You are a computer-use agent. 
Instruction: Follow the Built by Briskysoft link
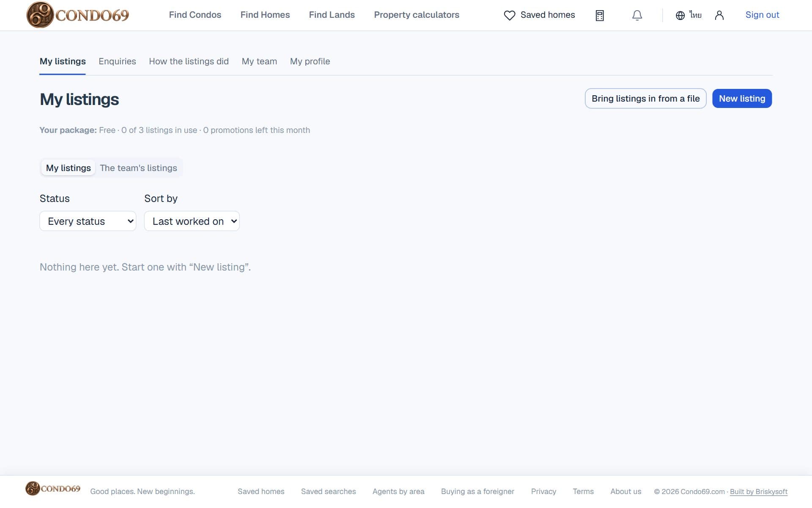pos(758,492)
